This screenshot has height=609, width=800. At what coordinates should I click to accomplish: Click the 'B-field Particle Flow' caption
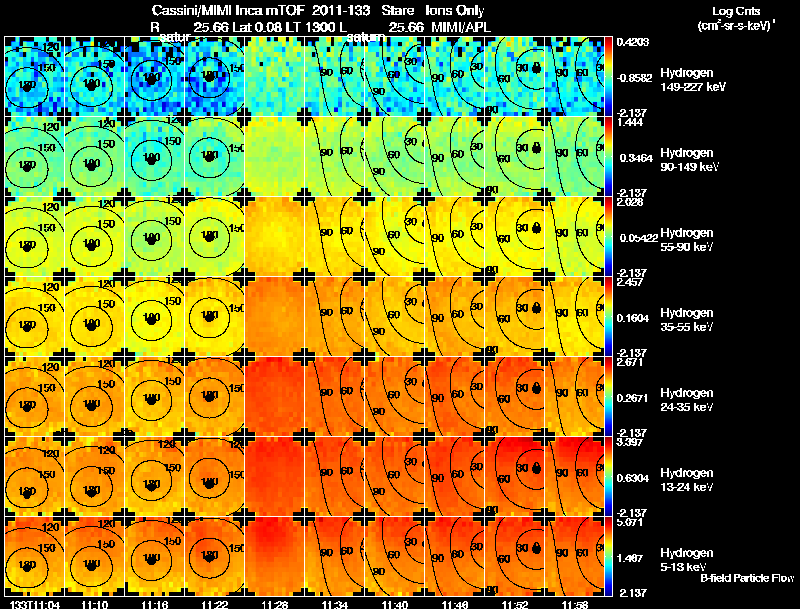[x=747, y=578]
